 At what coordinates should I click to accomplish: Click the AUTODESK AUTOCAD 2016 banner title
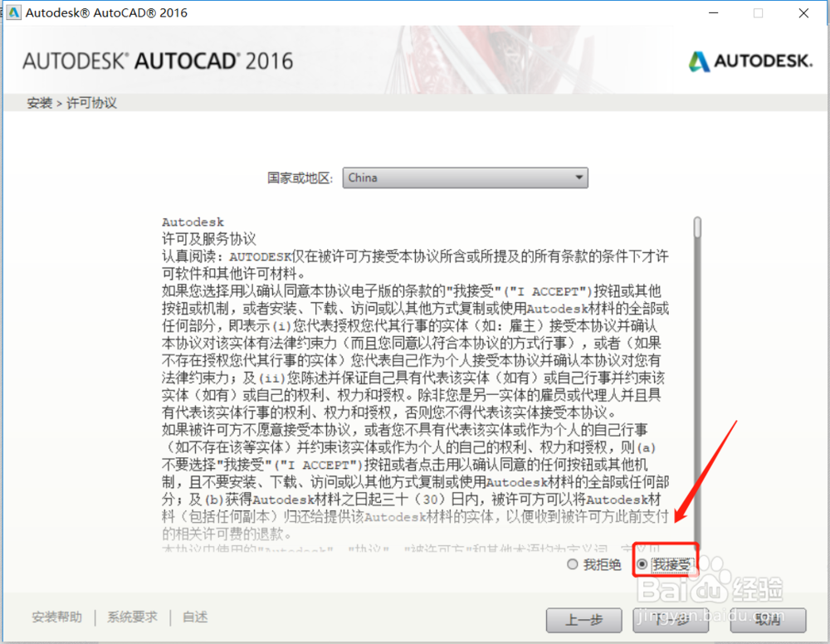pyautogui.click(x=158, y=61)
